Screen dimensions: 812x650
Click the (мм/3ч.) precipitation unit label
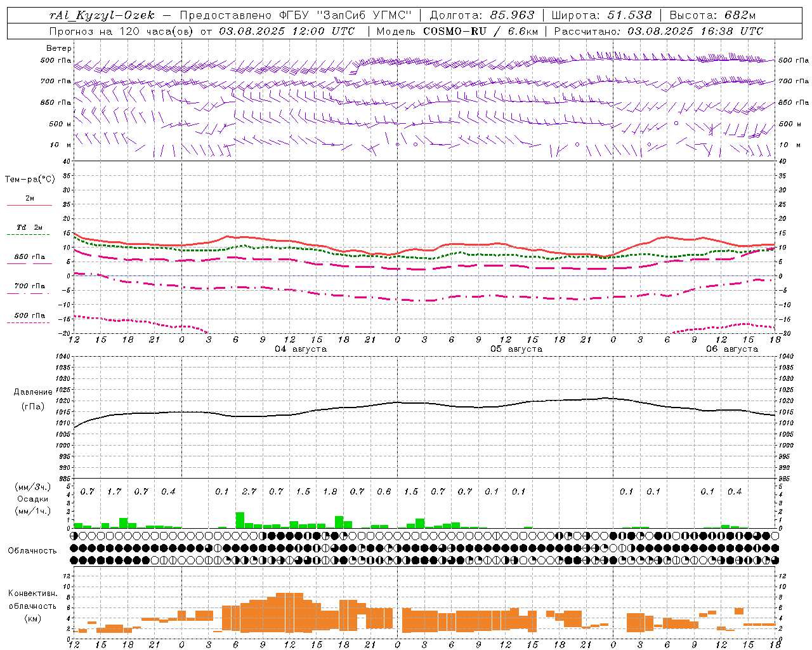(32, 487)
